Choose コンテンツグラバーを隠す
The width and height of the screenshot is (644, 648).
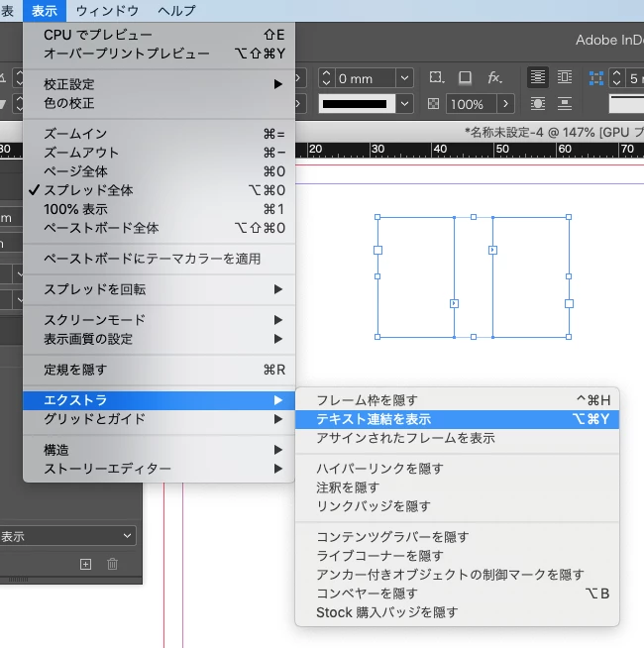point(457,537)
